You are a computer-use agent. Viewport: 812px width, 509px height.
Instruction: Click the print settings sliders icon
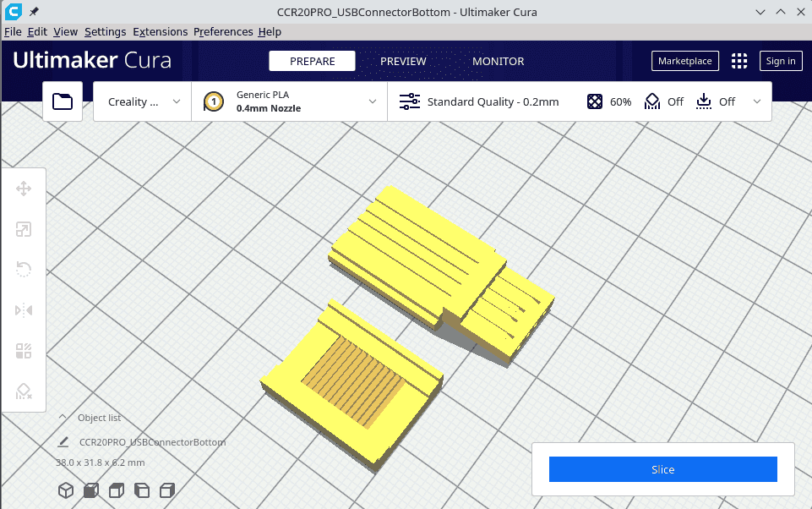410,101
